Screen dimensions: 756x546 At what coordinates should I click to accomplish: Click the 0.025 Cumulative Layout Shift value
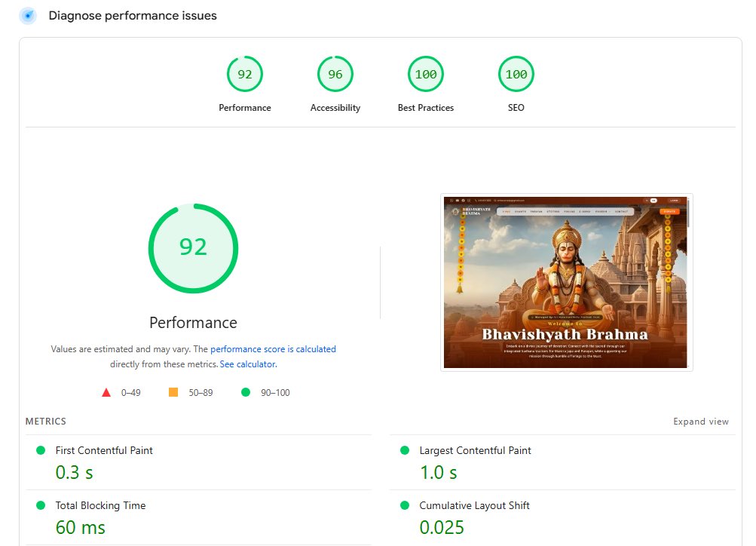pyautogui.click(x=442, y=527)
